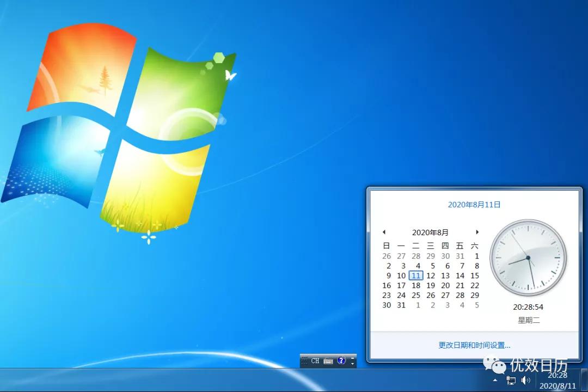Open the language bar options down arrow
This screenshot has width=588, height=392.
click(353, 361)
